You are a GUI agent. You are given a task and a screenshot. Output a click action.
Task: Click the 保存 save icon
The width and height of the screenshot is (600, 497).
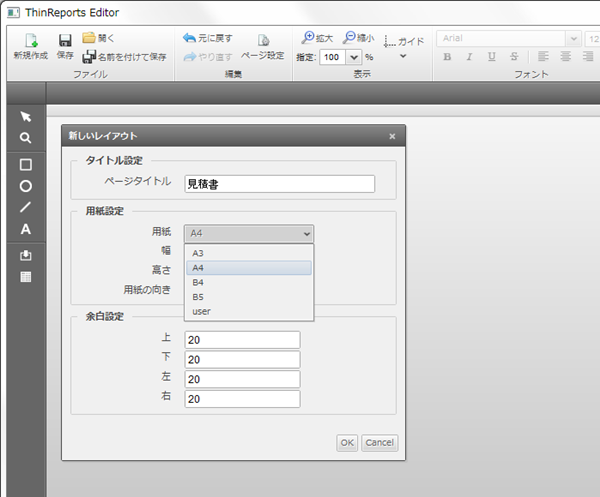coord(65,42)
